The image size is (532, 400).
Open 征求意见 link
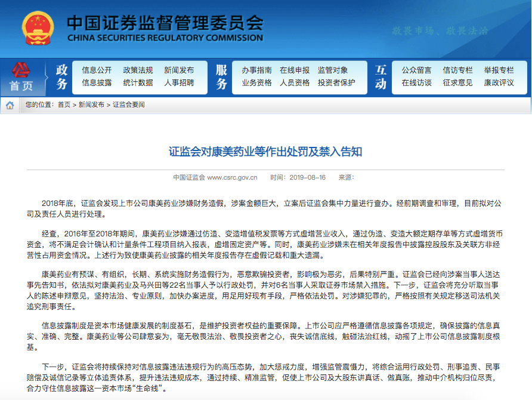pyautogui.click(x=457, y=83)
